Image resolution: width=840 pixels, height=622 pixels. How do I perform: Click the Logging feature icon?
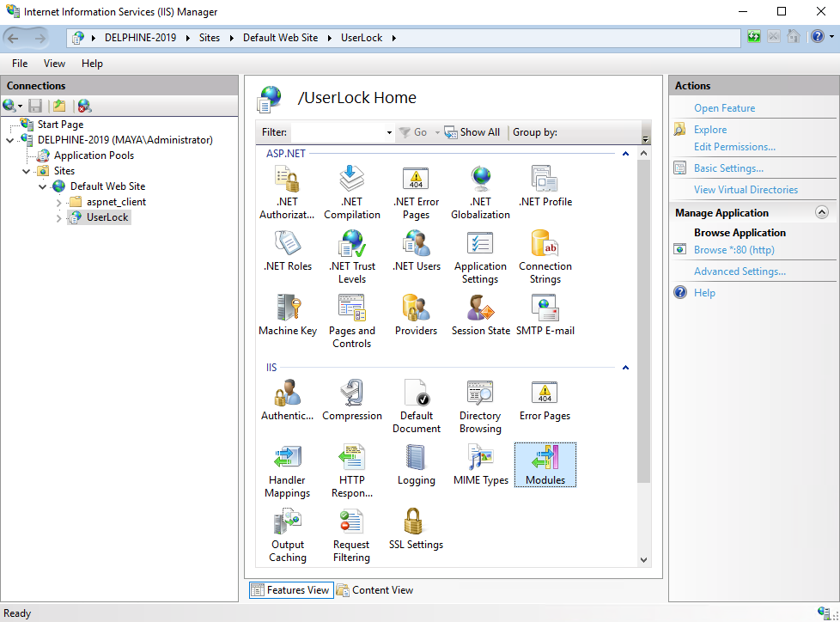(416, 458)
